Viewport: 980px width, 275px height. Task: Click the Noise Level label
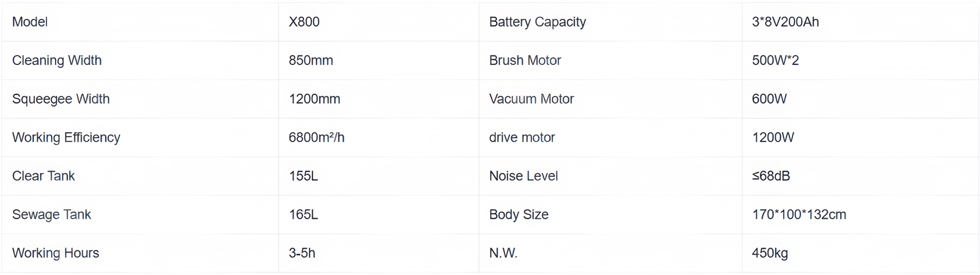coord(523,176)
